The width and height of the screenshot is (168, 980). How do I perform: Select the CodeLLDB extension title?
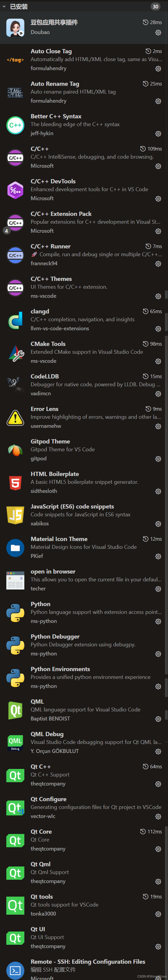44,376
